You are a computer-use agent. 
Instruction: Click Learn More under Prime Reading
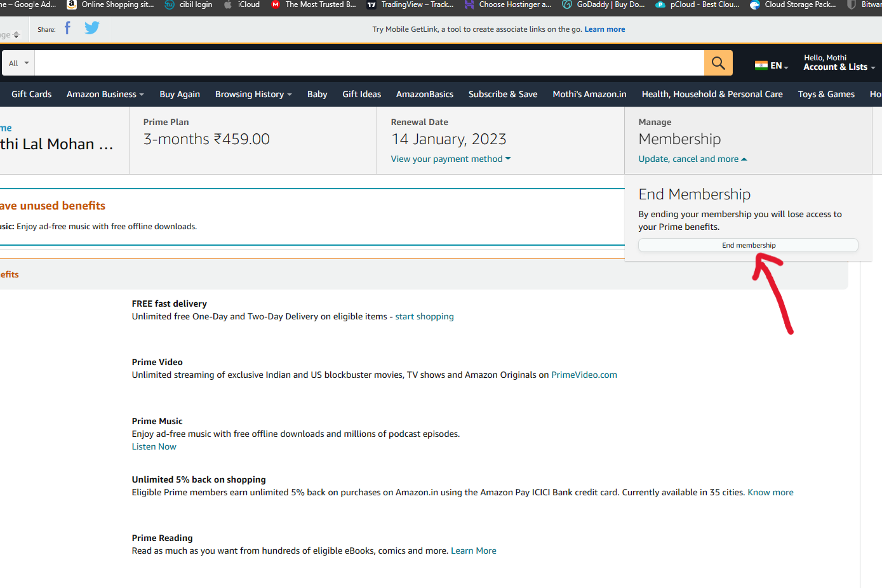(x=474, y=551)
